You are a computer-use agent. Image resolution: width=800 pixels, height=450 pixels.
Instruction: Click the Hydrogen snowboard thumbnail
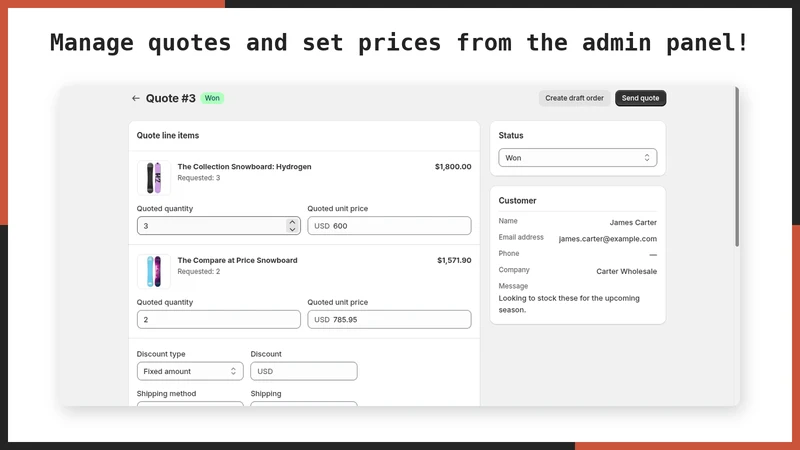pos(154,178)
